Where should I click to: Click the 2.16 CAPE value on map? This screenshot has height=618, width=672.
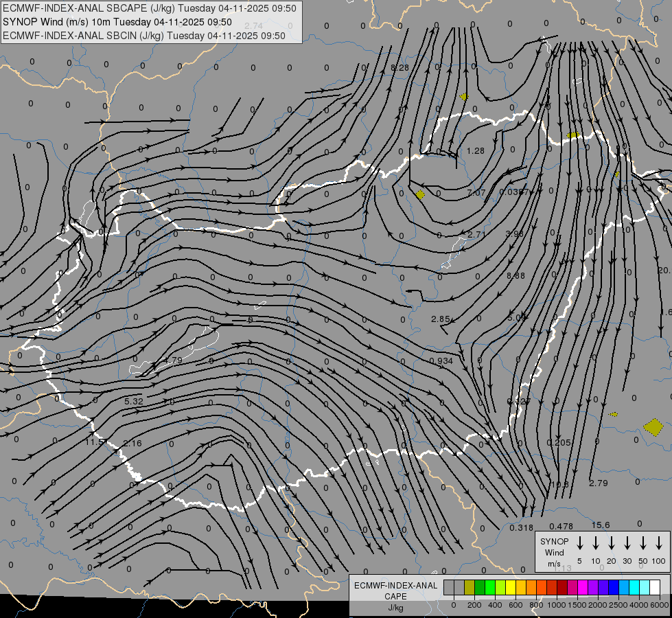pos(132,444)
